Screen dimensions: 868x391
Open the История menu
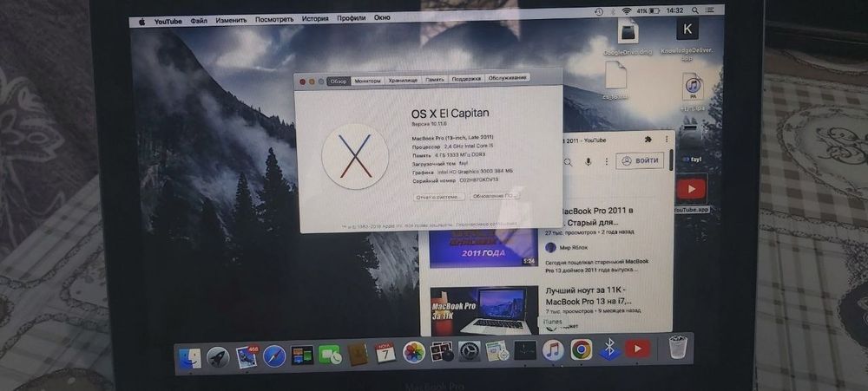[x=315, y=19]
